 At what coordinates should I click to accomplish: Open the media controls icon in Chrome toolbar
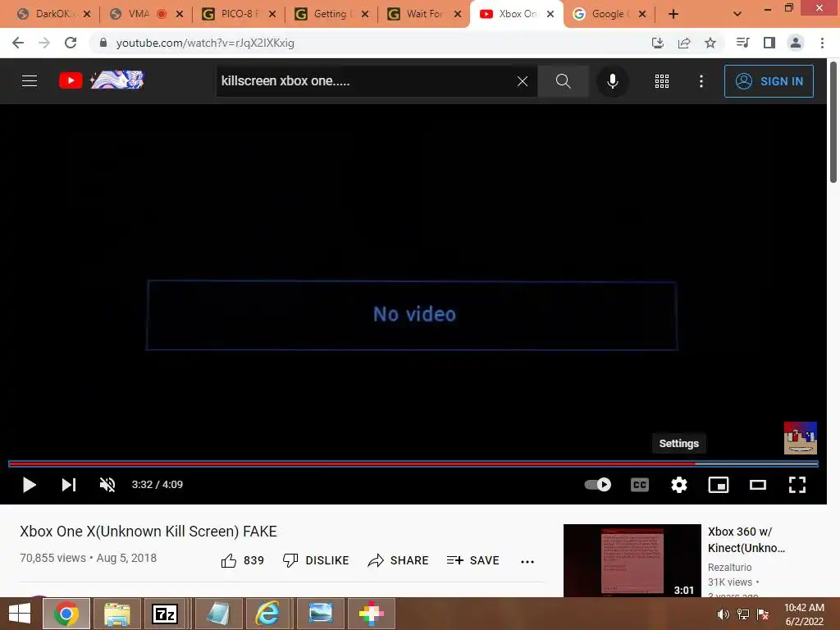point(742,43)
